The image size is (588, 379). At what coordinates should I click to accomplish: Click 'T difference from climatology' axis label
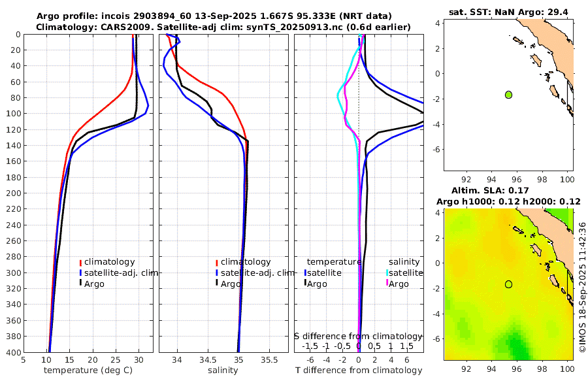(x=359, y=371)
